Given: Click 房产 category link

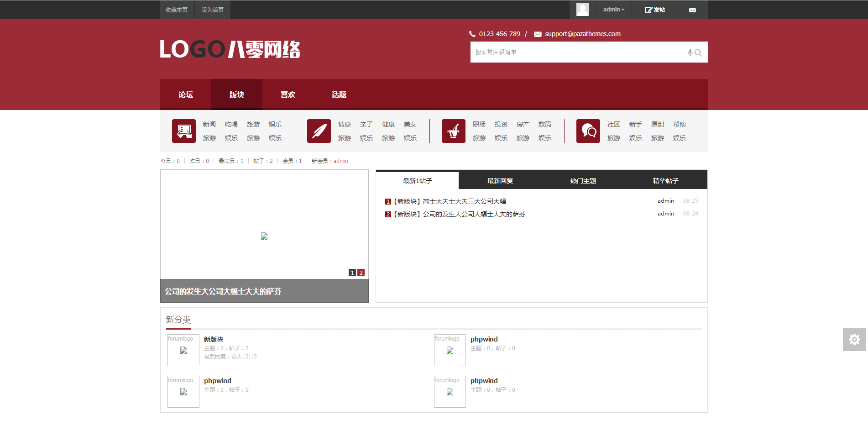Looking at the screenshot, I should point(523,124).
